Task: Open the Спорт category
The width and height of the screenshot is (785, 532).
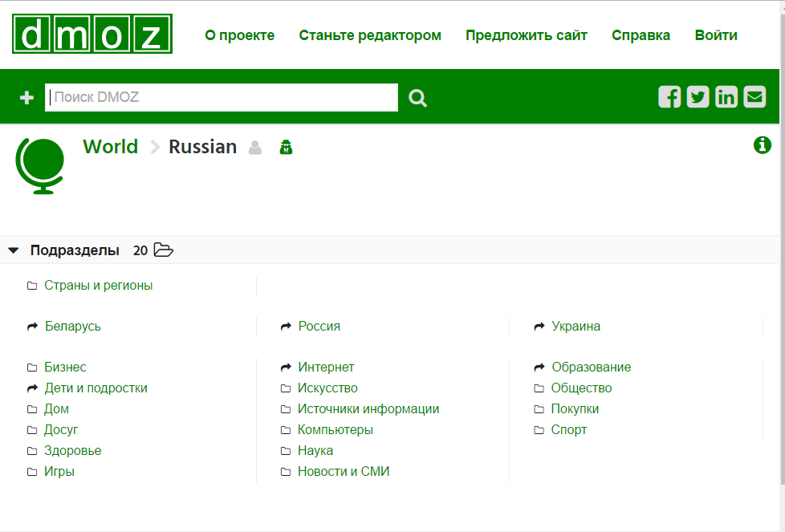Action: pos(569,430)
